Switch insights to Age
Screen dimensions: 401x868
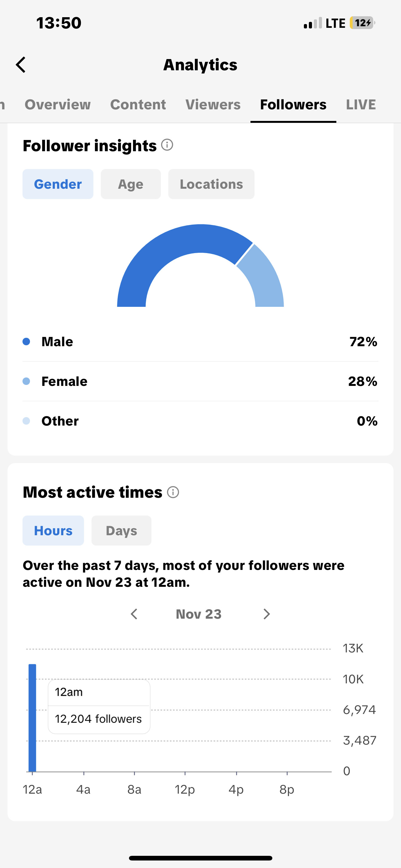(131, 184)
